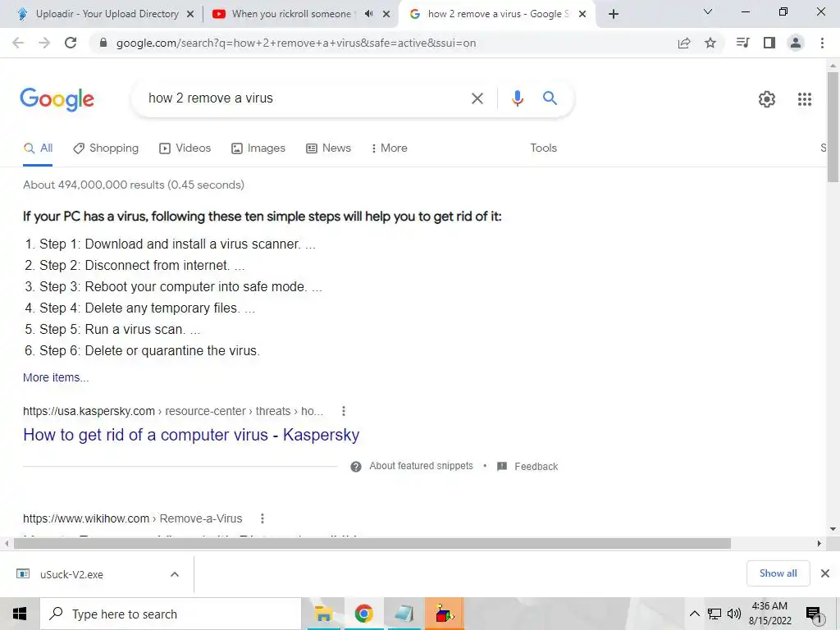Bookmark this page with star icon

point(710,43)
